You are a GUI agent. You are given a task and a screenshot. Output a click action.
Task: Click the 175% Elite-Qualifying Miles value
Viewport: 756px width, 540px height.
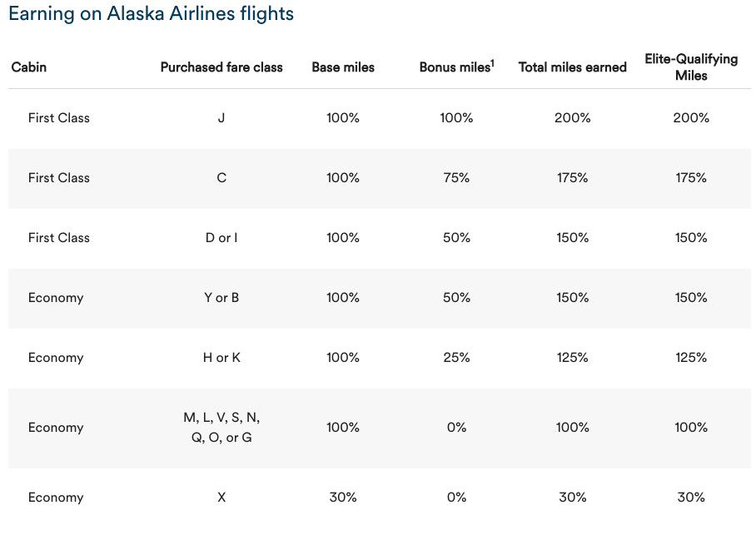tap(691, 178)
